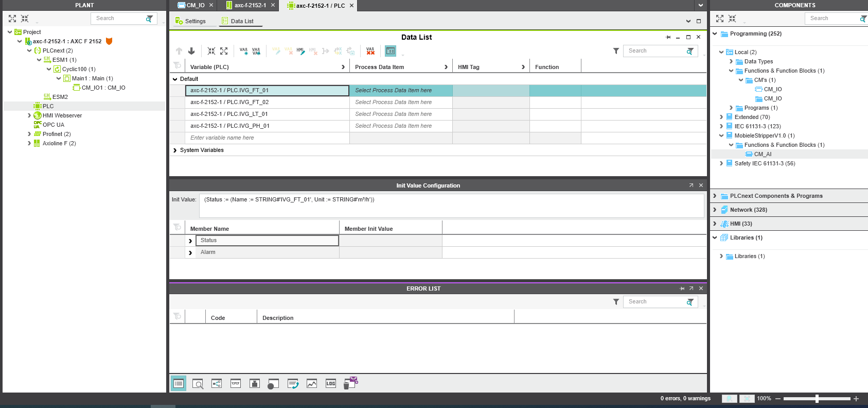868x408 pixels.
Task: Collapse the Project tree node
Action: pyautogui.click(x=10, y=32)
